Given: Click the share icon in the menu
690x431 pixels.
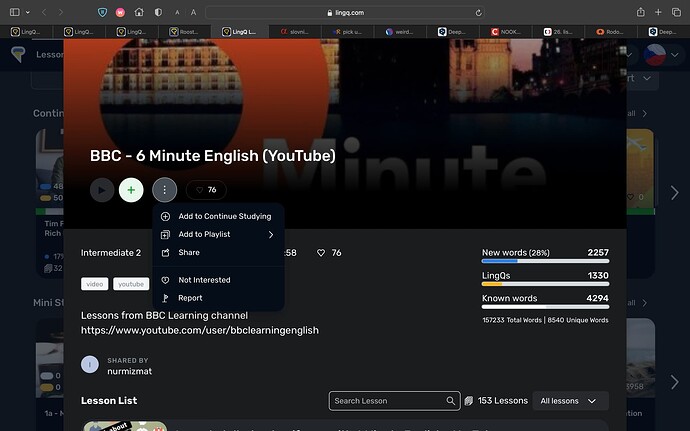Looking at the screenshot, I should [x=165, y=253].
